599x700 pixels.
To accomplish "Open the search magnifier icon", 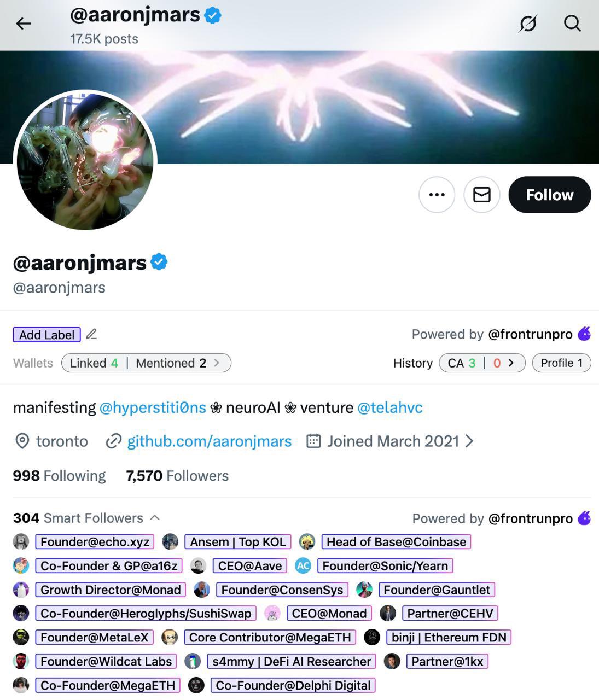I will point(572,24).
